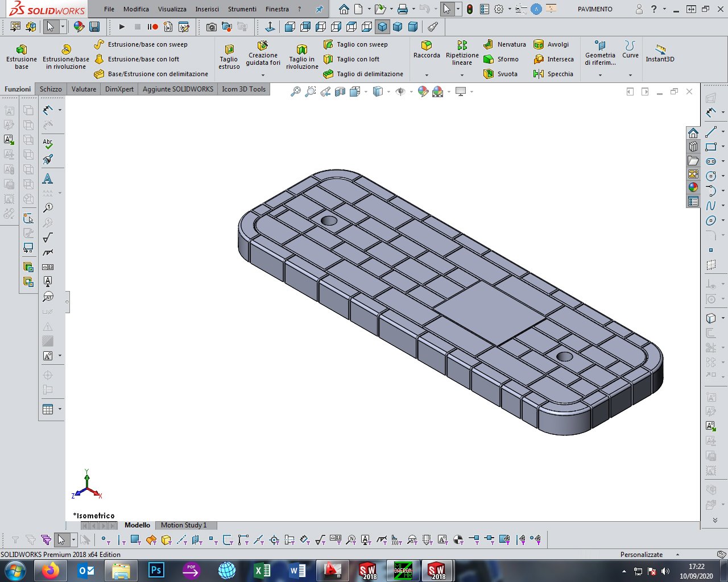Open the Ripetizione lineare dropdown arrow
This screenshot has width=728, height=582.
click(x=462, y=75)
